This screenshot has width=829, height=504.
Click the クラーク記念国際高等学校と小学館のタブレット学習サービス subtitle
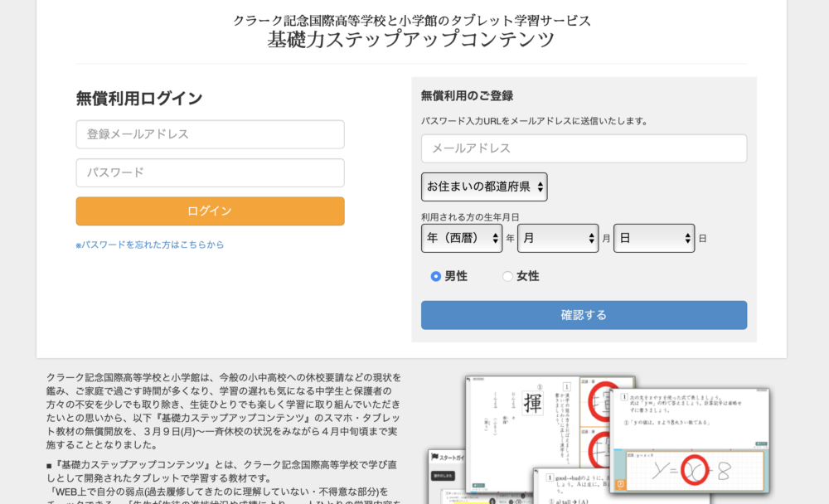[412, 21]
